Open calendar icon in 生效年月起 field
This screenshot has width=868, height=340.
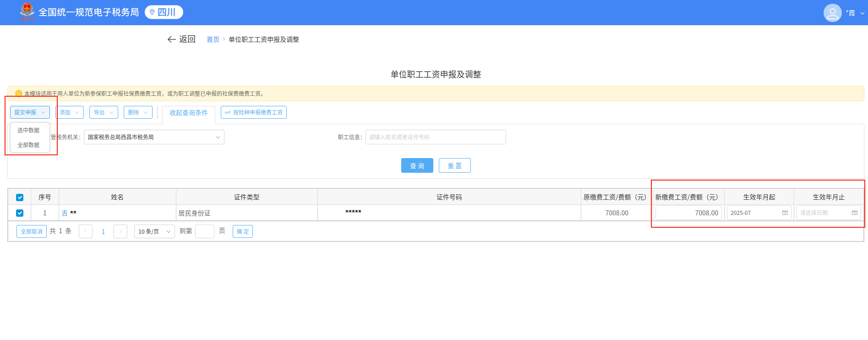pyautogui.click(x=785, y=213)
